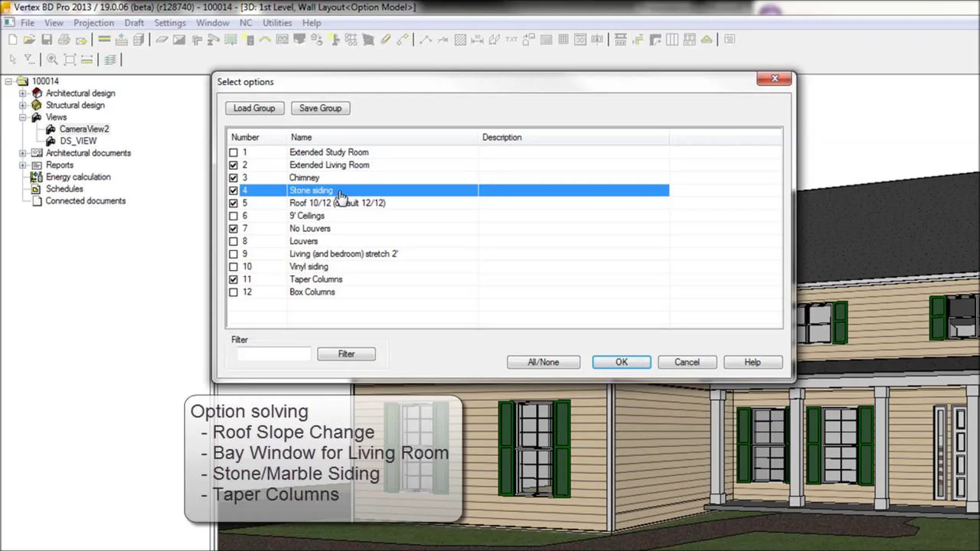Uncheck the Extended Living Room option
Viewport: 980px width, 551px height.
click(x=234, y=165)
